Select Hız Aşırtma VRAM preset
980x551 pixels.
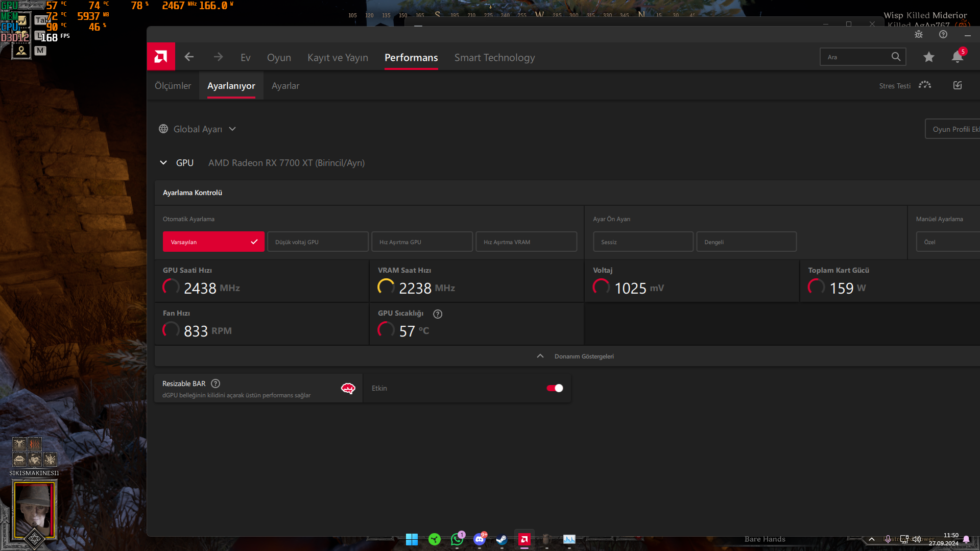527,242
